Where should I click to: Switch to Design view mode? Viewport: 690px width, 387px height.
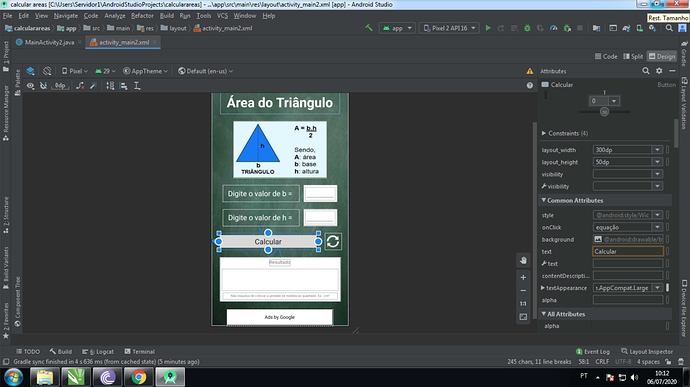(662, 56)
